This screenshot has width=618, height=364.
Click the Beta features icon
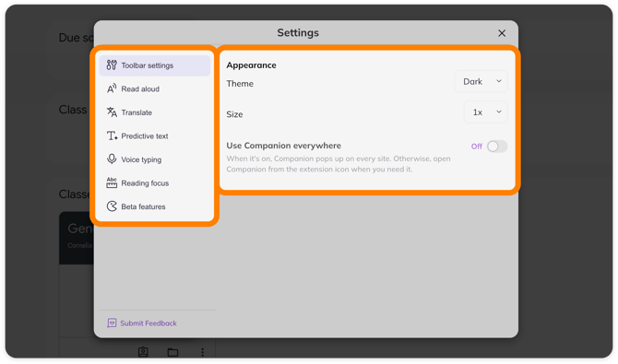(x=112, y=206)
